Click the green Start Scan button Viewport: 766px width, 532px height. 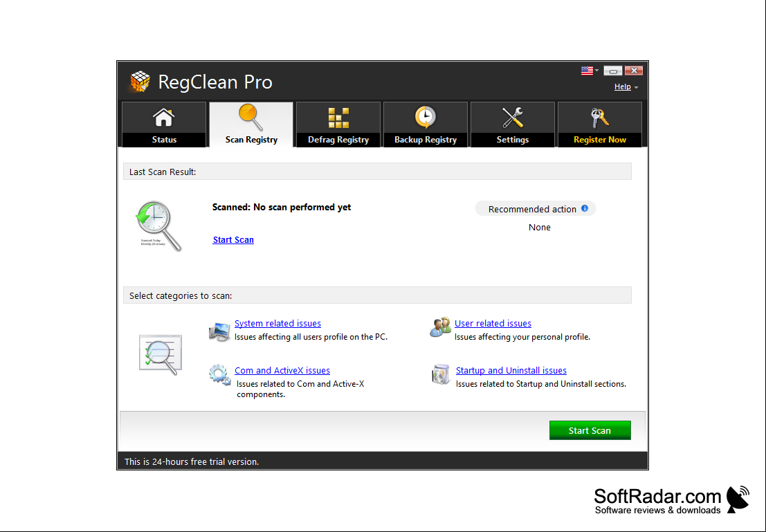(590, 430)
